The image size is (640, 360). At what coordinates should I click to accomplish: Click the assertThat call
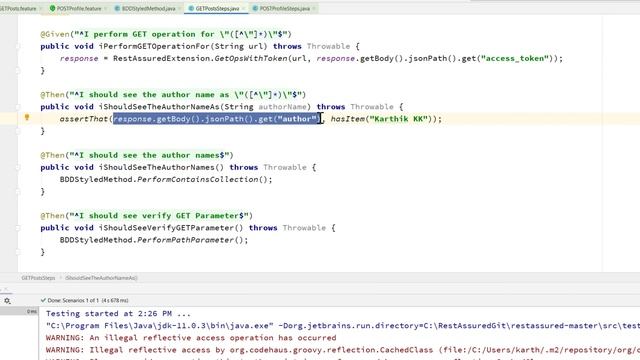pyautogui.click(x=84, y=119)
